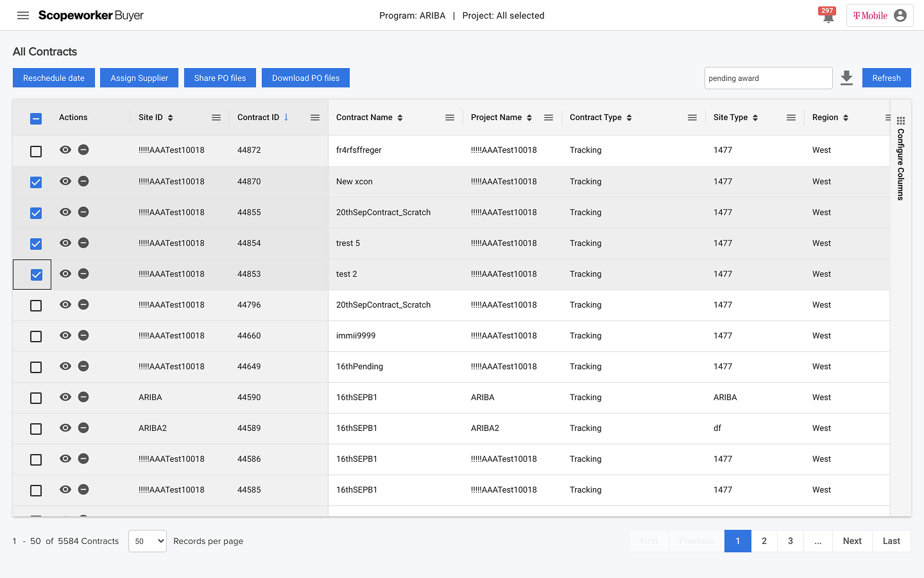The height and width of the screenshot is (578, 924).
Task: Select current page 1 button
Action: click(738, 541)
